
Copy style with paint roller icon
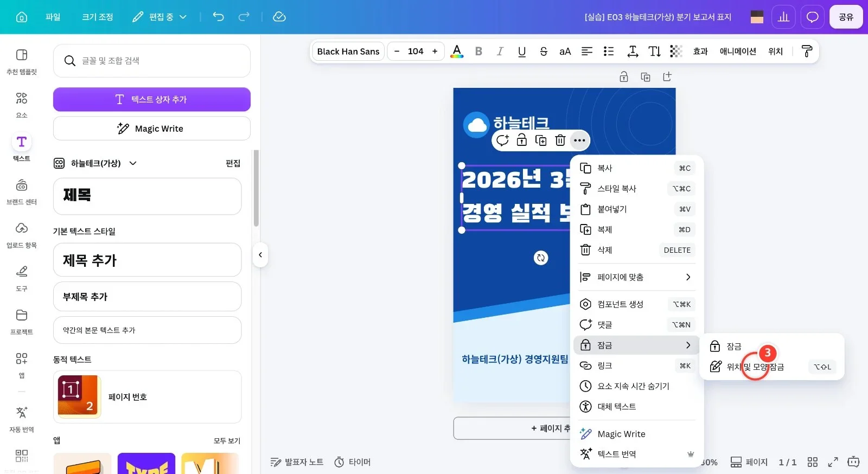click(x=807, y=52)
